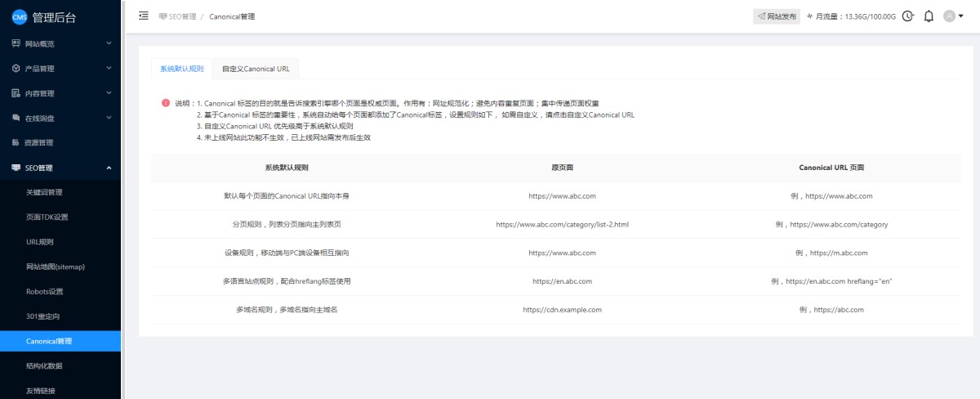Click the CMS logo icon
The height and width of the screenshot is (399, 980).
pos(19,16)
